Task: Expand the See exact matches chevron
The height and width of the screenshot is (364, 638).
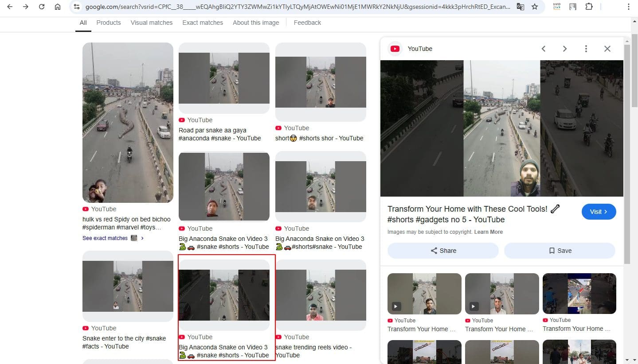Action: [142, 238]
